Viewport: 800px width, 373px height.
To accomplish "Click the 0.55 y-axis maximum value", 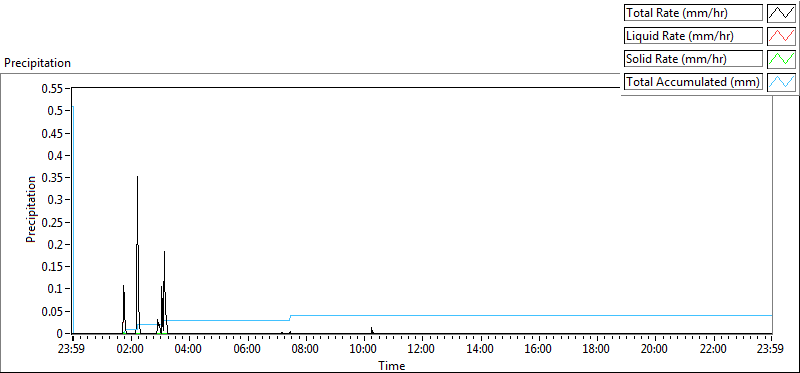I will (54, 89).
